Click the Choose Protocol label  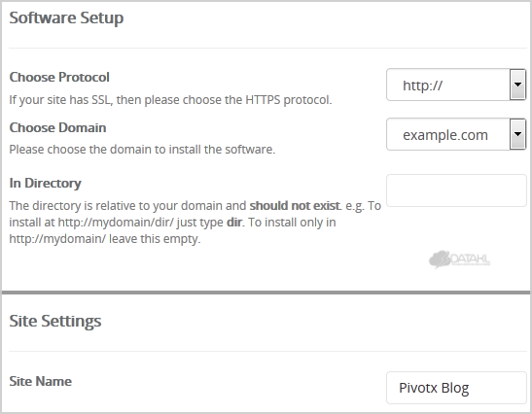[x=59, y=77]
